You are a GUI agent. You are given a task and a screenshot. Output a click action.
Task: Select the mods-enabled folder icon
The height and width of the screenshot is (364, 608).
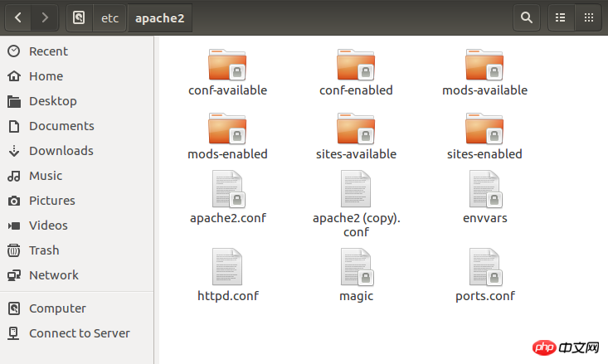pyautogui.click(x=227, y=129)
